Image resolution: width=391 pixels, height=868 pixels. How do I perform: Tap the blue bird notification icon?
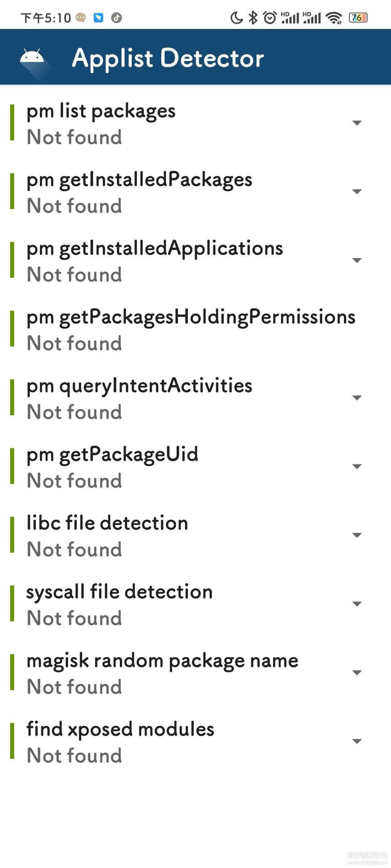[x=98, y=17]
